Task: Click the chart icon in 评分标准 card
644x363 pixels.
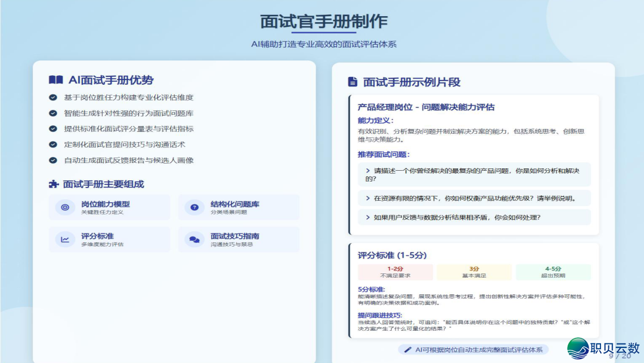Action: point(65,239)
